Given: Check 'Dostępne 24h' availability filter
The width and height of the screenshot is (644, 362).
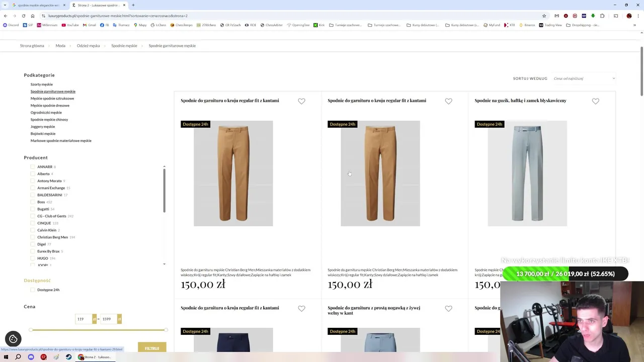Looking at the screenshot, I should coord(33,290).
